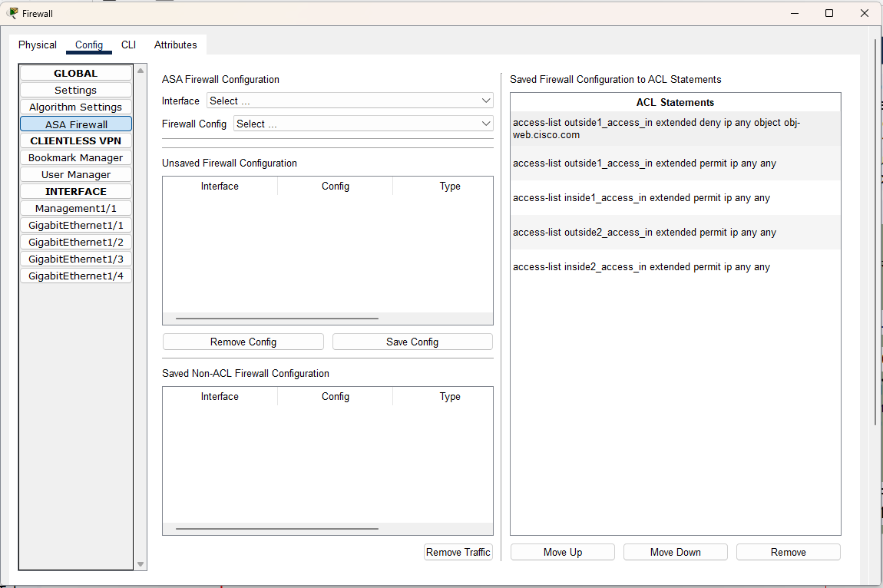Image resolution: width=883 pixels, height=588 pixels.
Task: Open the Attributes tab
Action: point(176,45)
